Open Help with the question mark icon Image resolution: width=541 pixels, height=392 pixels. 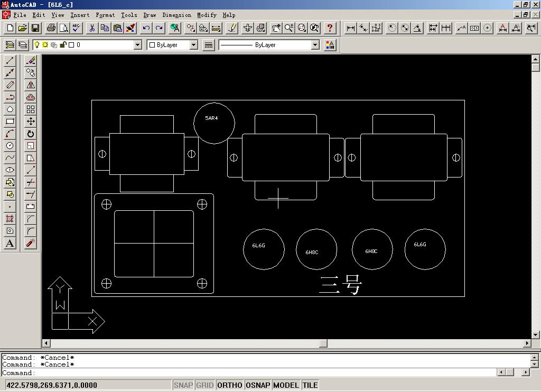coord(330,28)
